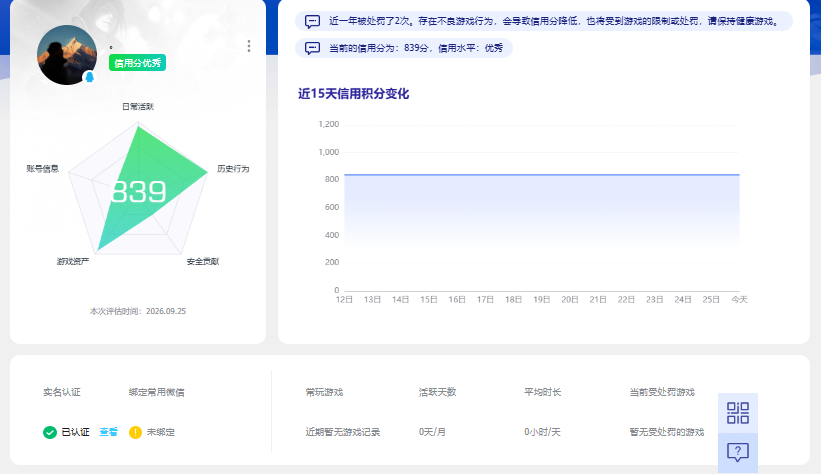Viewport: 821px width, 474px height.
Task: Click the QQ penguin badge on the avatar
Action: pos(90,77)
